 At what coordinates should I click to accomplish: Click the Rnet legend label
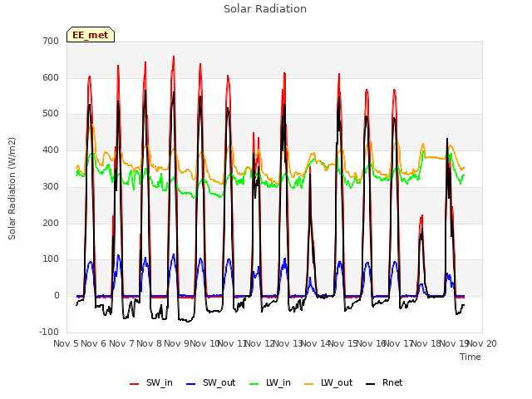click(392, 382)
